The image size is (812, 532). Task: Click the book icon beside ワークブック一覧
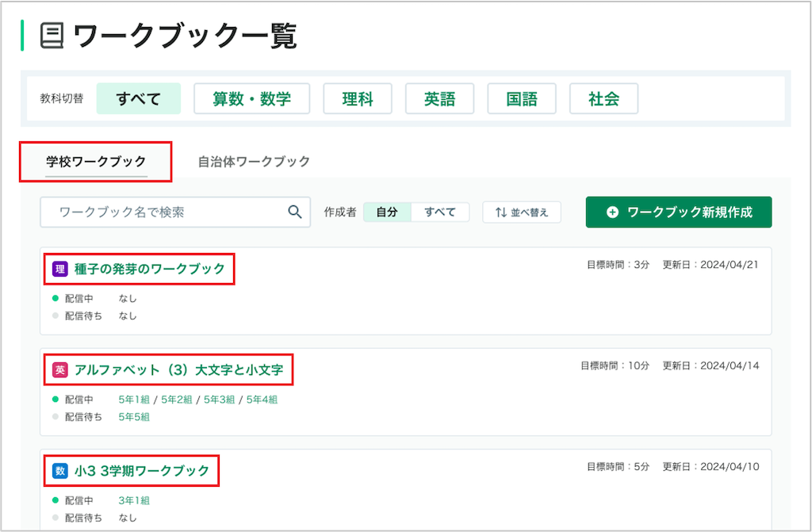pyautogui.click(x=52, y=36)
